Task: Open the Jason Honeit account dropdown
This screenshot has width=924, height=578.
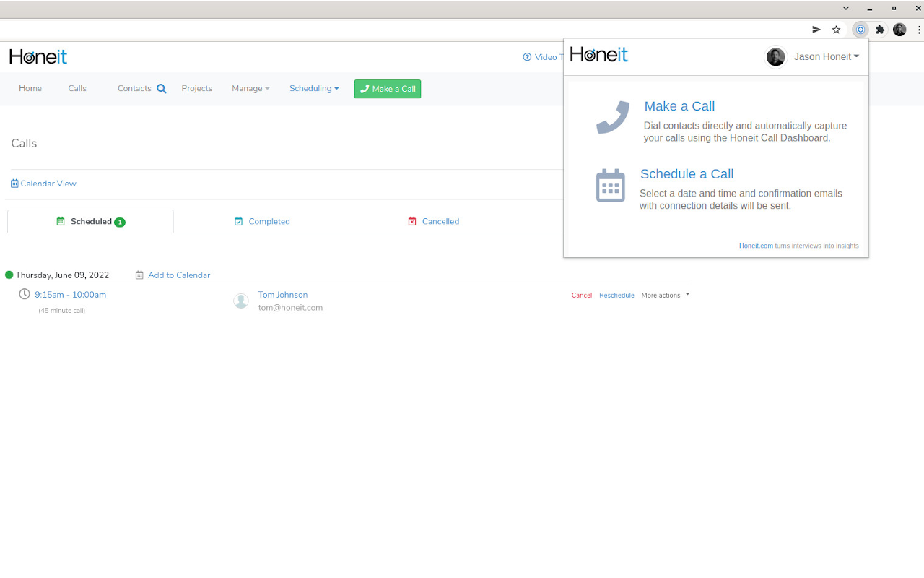Action: (x=825, y=56)
